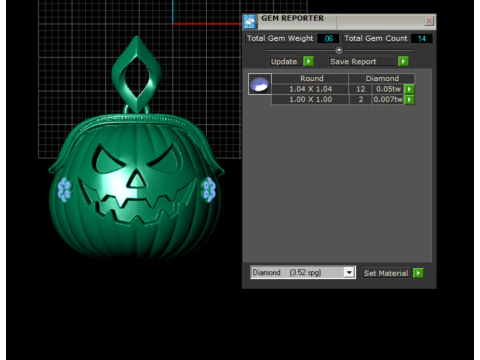Click the green arrow on 0.007tw row
Image resolution: width=480 pixels, height=360 pixels.
pyautogui.click(x=409, y=99)
